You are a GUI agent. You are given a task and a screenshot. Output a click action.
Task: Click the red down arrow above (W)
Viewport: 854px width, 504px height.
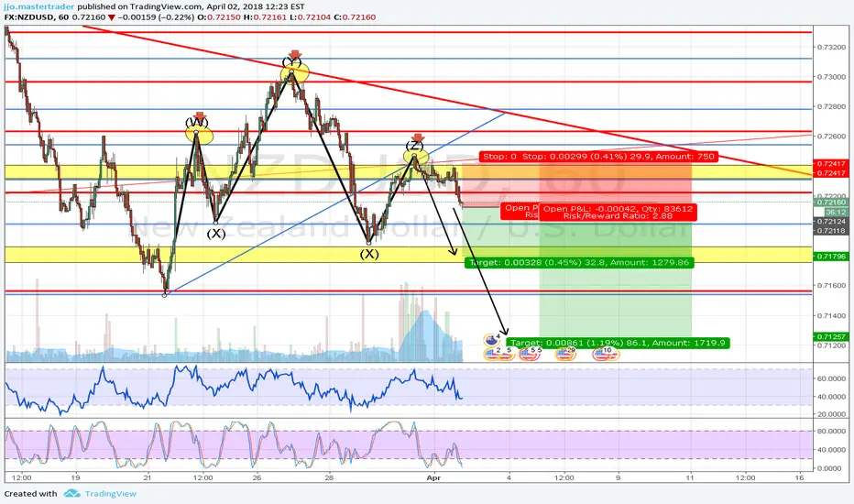coord(200,117)
